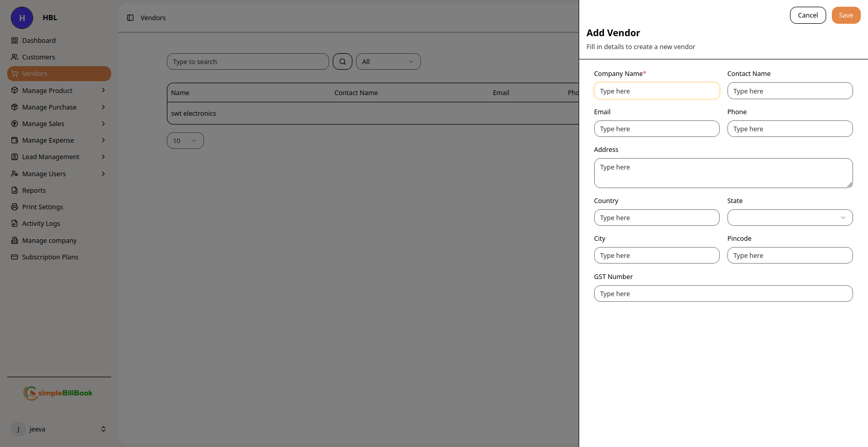Click the Subscription Plans card icon
The height and width of the screenshot is (447, 868).
point(14,257)
